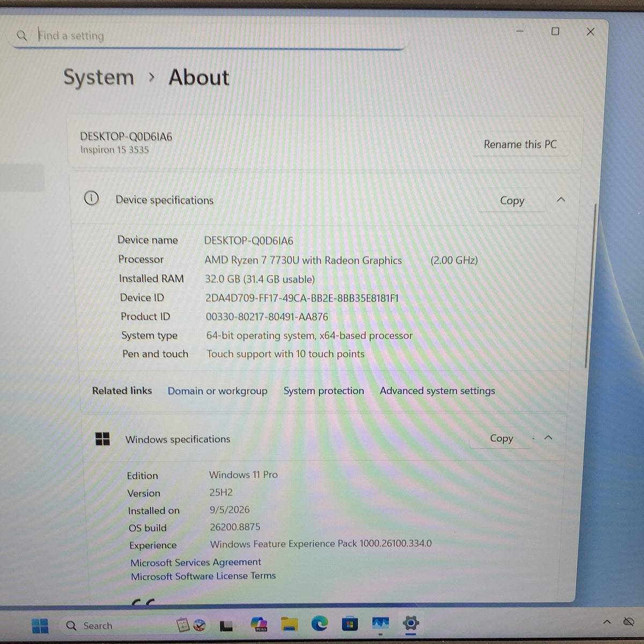This screenshot has width=644, height=644.
Task: Copy the Windows specifications
Action: coord(501,438)
